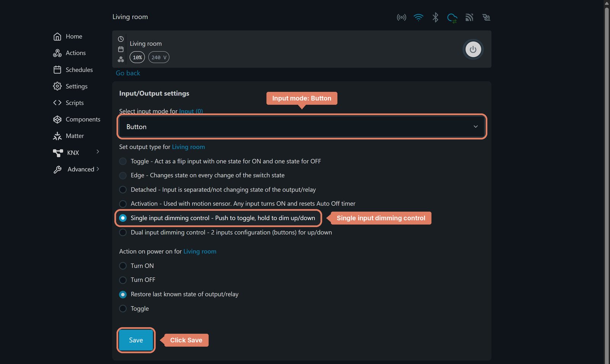Click the Advanced wrench icon

tap(58, 170)
